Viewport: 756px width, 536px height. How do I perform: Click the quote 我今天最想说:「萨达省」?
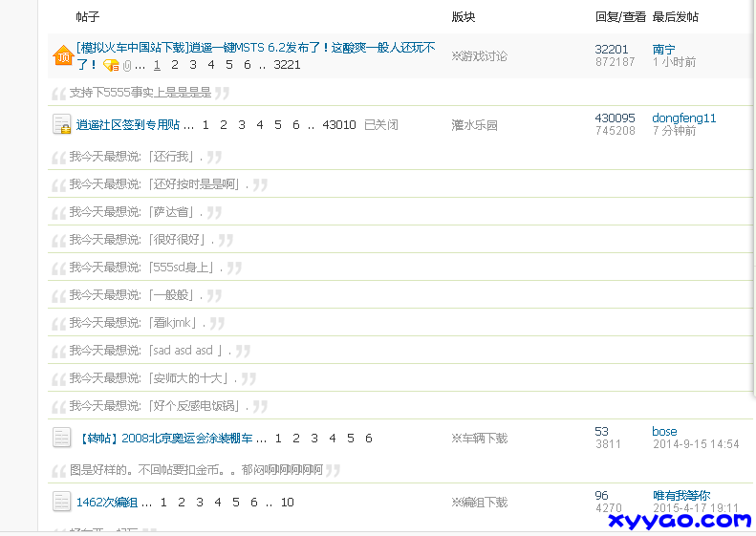tap(136, 212)
